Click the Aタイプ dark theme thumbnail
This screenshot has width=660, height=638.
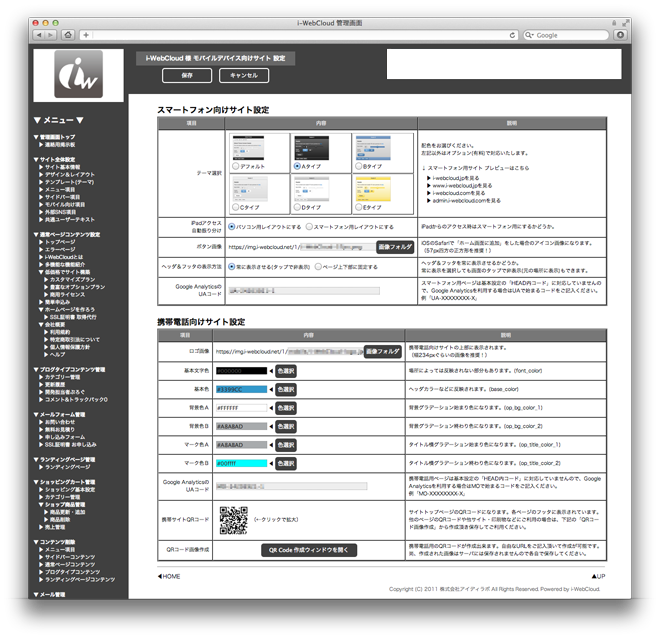point(311,148)
